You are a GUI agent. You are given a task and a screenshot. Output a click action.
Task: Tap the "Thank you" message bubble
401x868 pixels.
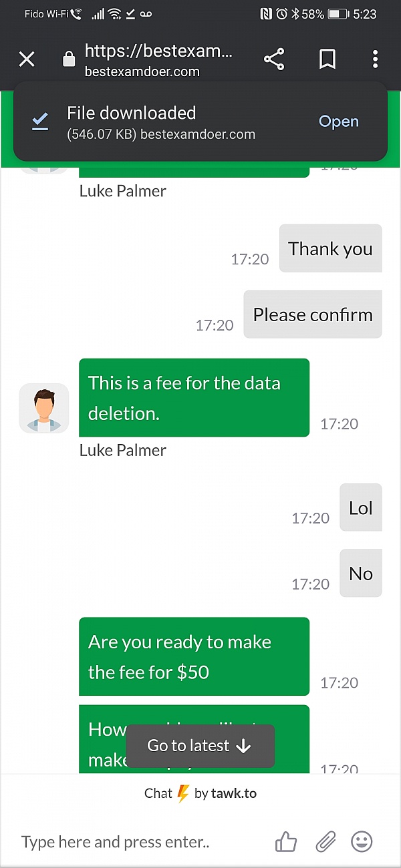(330, 249)
